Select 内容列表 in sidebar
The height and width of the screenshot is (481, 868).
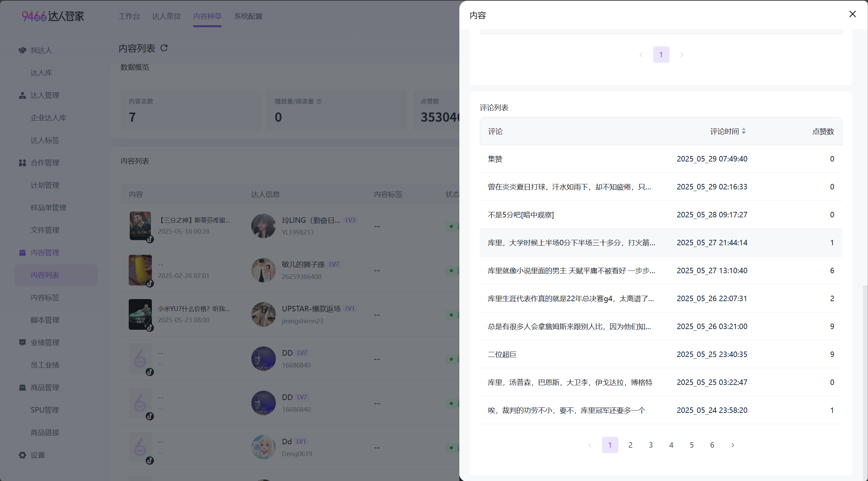[x=56, y=275]
